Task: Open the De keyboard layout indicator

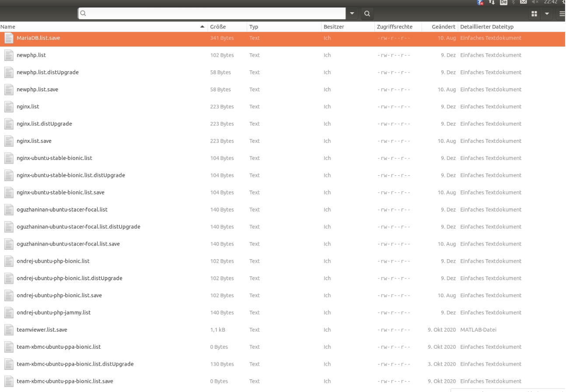Action: tap(503, 2)
